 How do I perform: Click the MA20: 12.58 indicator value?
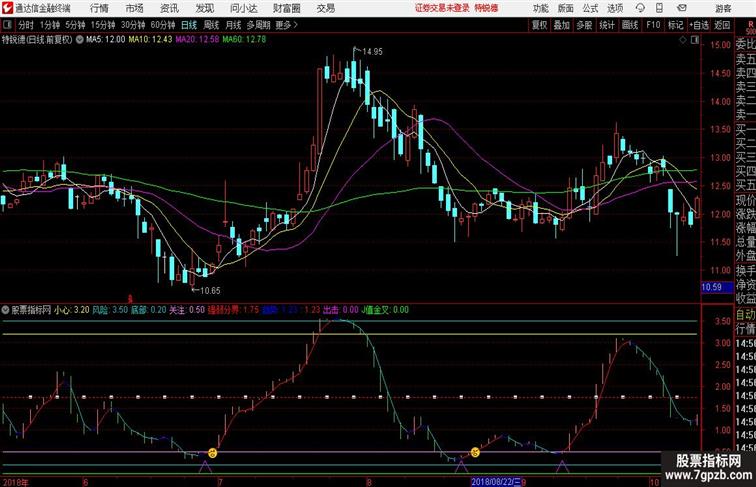(x=197, y=40)
